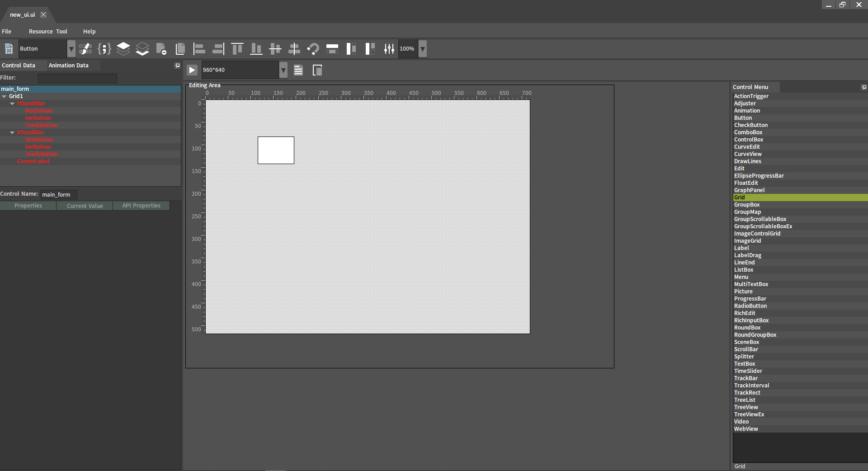868x471 pixels.
Task: Click the same size icon beside sliders icon
Action: (370, 48)
